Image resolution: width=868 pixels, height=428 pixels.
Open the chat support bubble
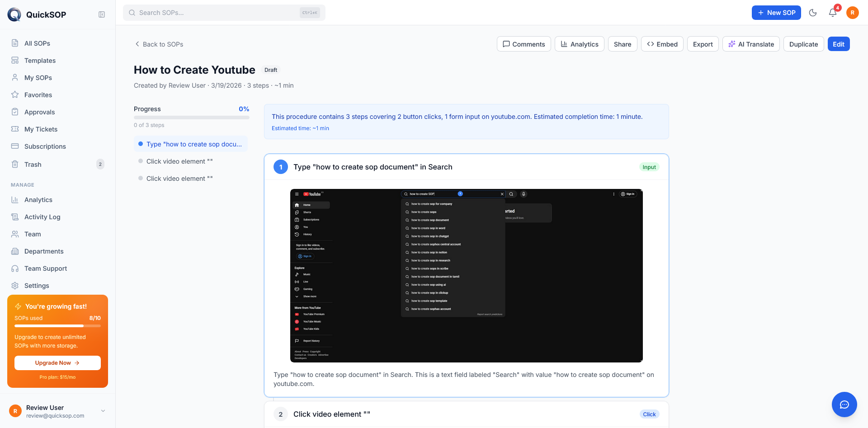point(844,404)
